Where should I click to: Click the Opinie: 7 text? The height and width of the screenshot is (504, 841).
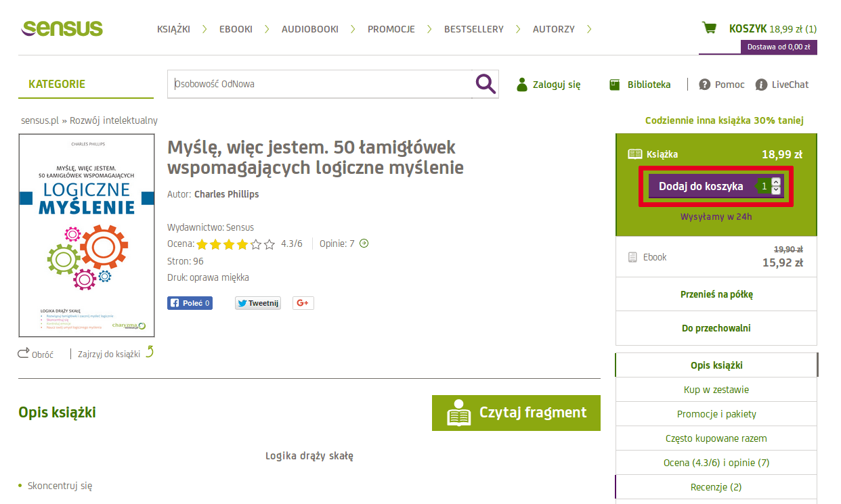[x=337, y=244]
